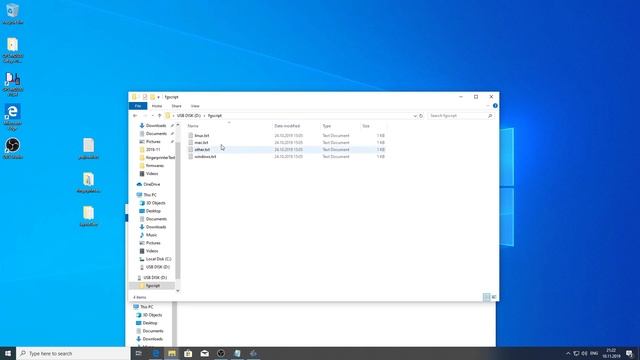Open Explorer help question mark icon
Screen dimensions: 640x360
point(495,106)
